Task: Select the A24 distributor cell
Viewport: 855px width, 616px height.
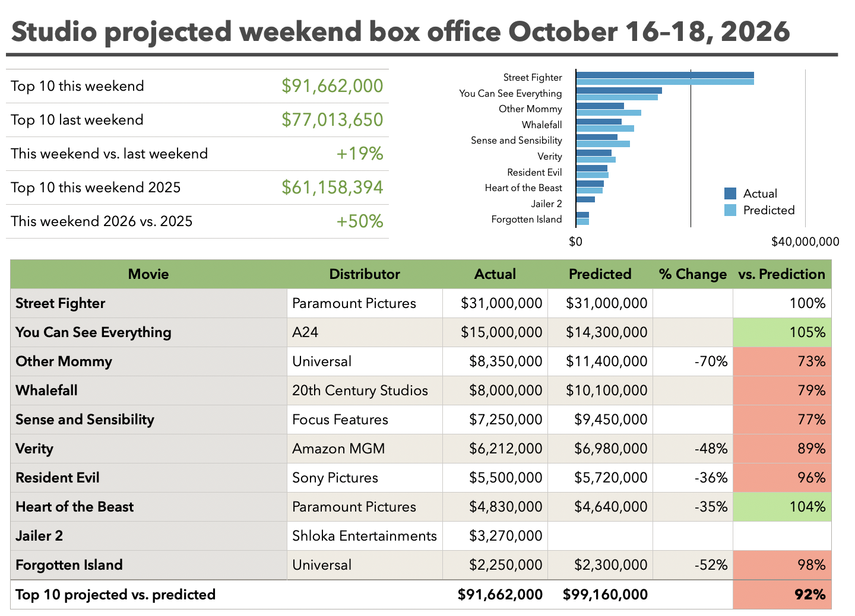Action: point(365,332)
